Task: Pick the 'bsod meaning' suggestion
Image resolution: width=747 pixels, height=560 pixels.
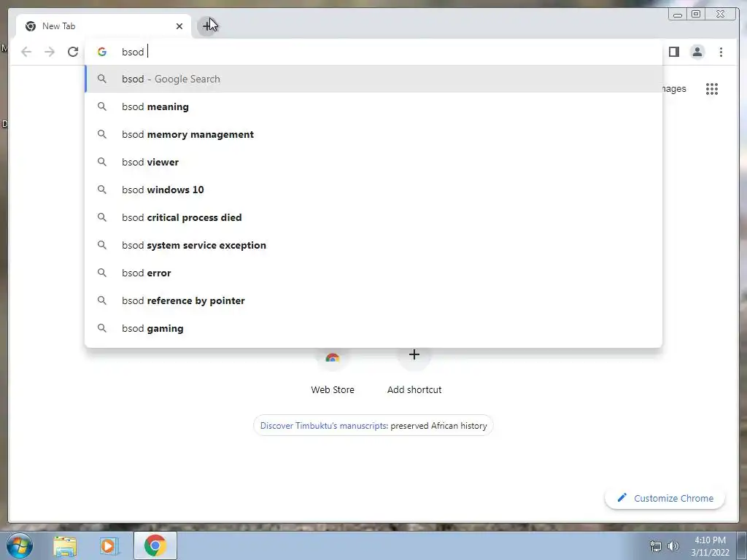Action: coord(373,106)
